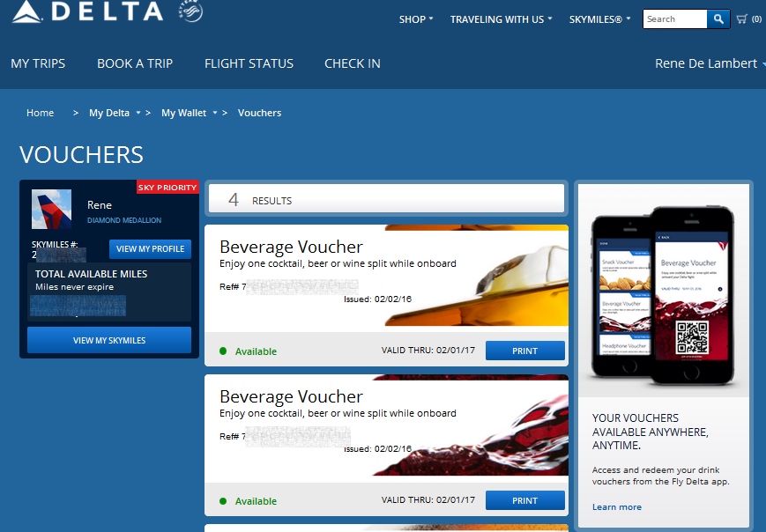766x532 pixels.
Task: Click the VIEW MY PROFILE button
Action: (150, 249)
